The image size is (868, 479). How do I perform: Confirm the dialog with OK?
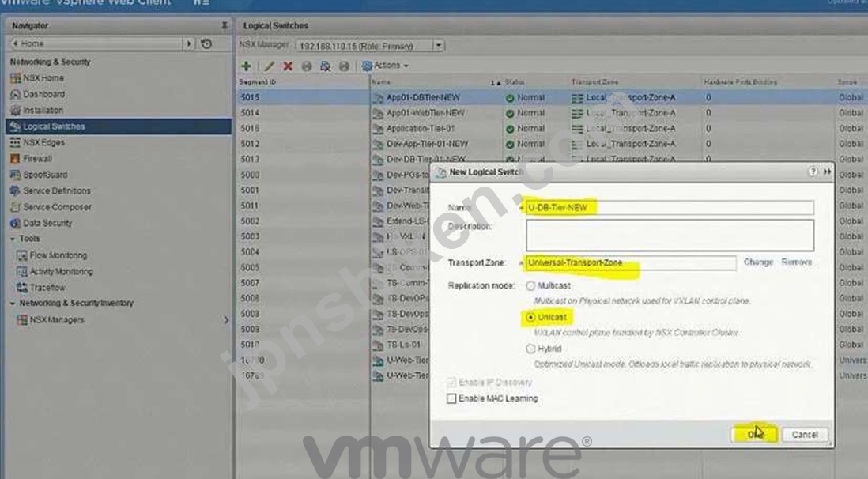[755, 435]
